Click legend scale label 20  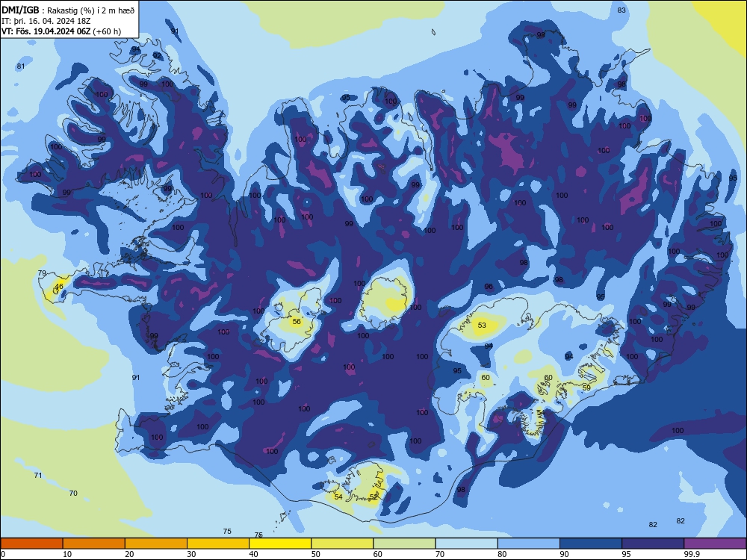pyautogui.click(x=129, y=554)
